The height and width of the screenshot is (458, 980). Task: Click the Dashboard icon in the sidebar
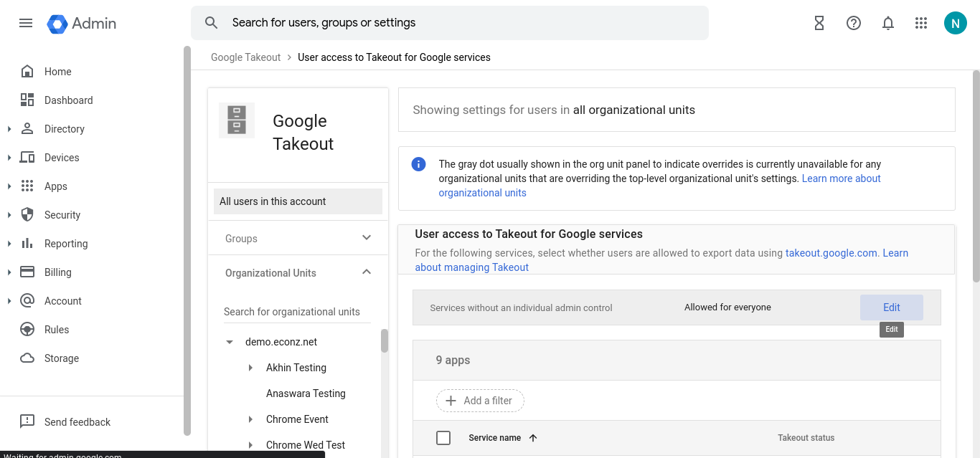(x=27, y=100)
